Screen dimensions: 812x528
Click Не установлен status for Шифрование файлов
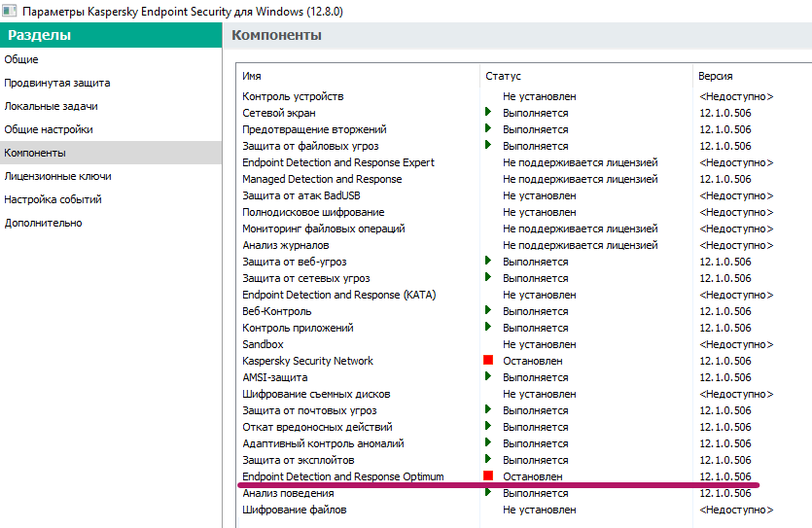(539, 510)
